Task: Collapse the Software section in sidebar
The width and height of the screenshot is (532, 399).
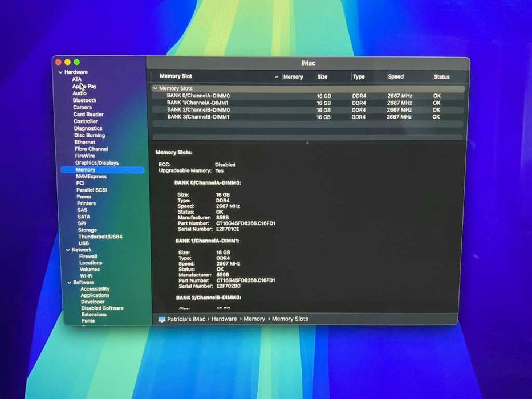Action: point(69,283)
